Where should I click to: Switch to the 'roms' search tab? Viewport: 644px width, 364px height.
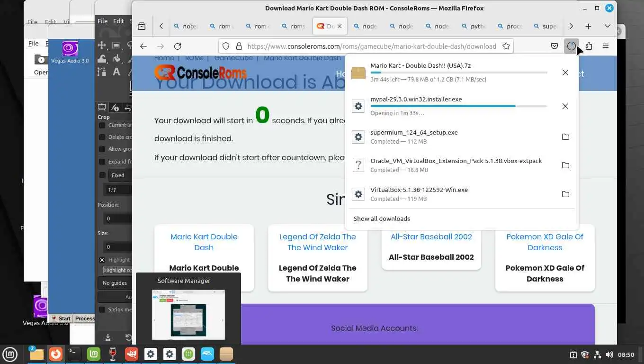pyautogui.click(x=294, y=26)
